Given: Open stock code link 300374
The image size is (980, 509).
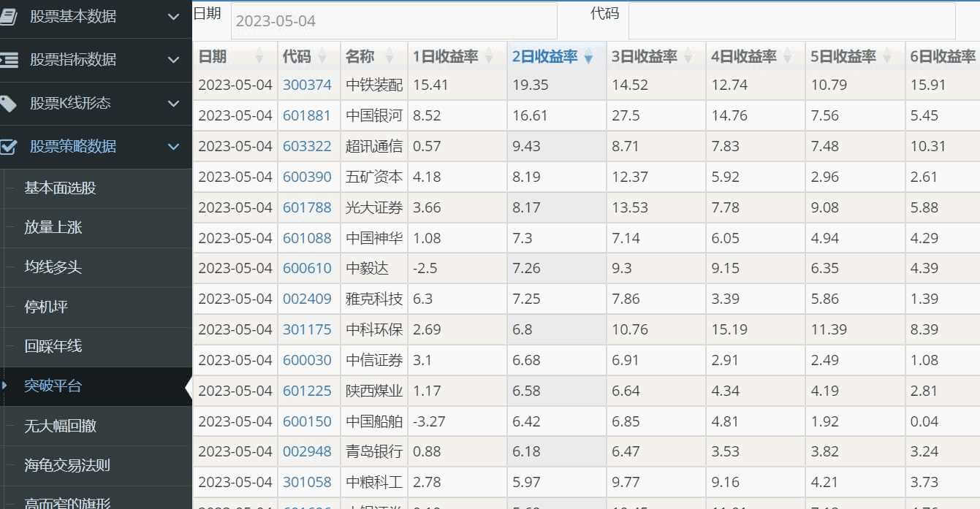Looking at the screenshot, I should pos(307,85).
